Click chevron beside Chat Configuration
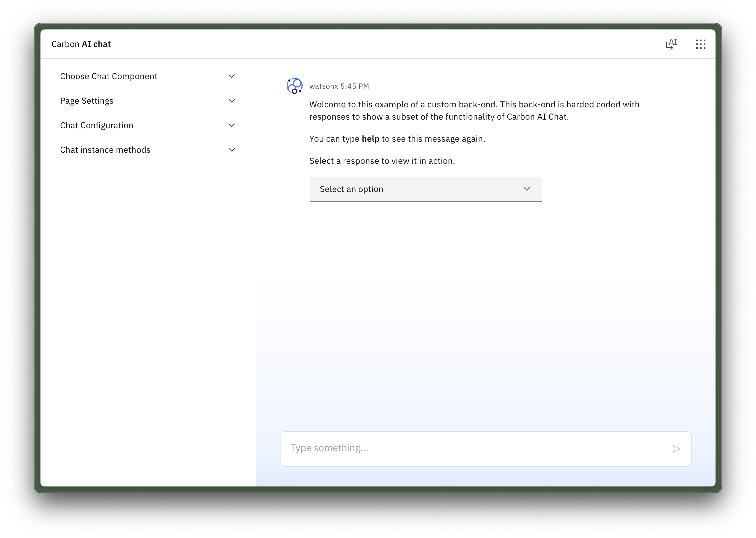 (x=232, y=125)
